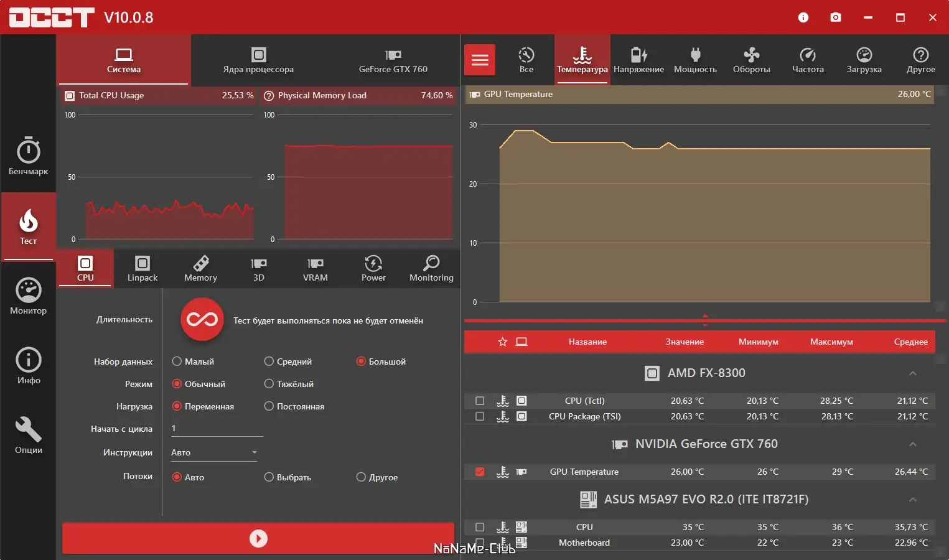Click the info icon in title bar

(803, 17)
